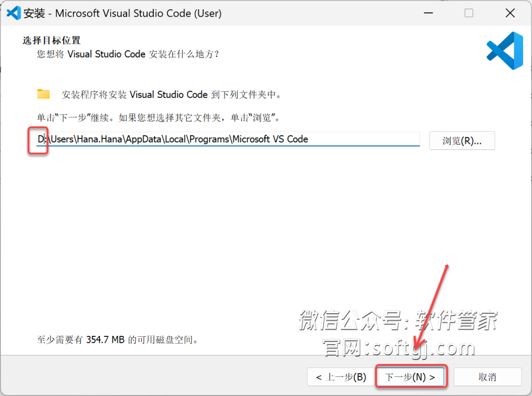Click the large VS Code logo
This screenshot has width=532, height=396.
pos(504,51)
